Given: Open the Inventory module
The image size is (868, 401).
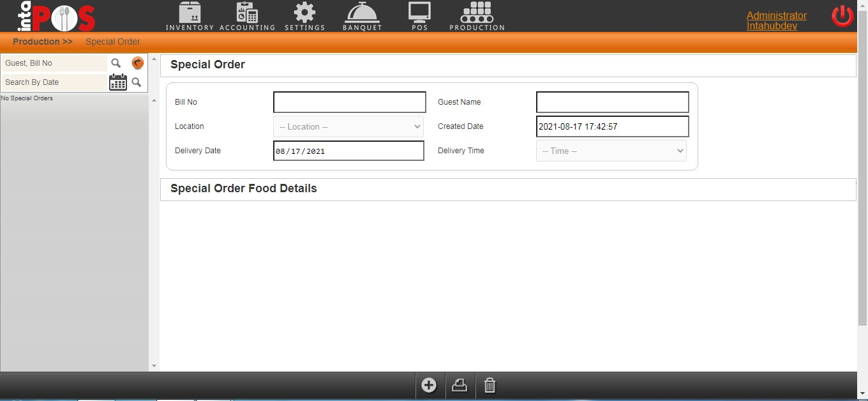Looking at the screenshot, I should pyautogui.click(x=190, y=17).
